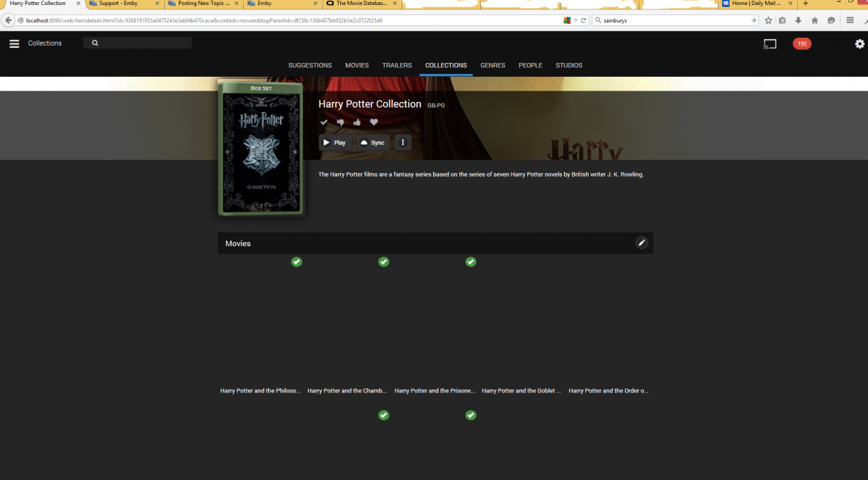Open the browser downloads arrow icon
868x480 pixels.
799,20
